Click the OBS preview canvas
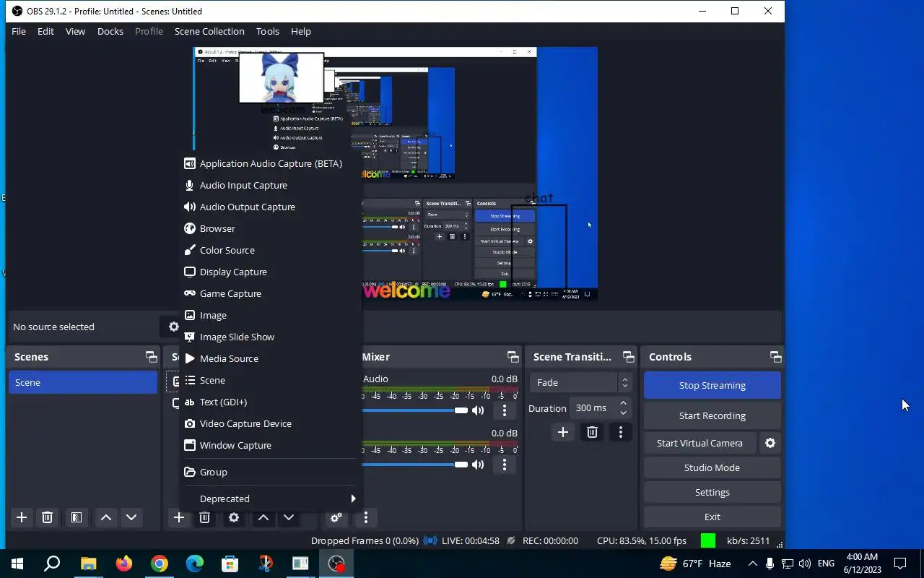This screenshot has height=578, width=924. point(395,173)
